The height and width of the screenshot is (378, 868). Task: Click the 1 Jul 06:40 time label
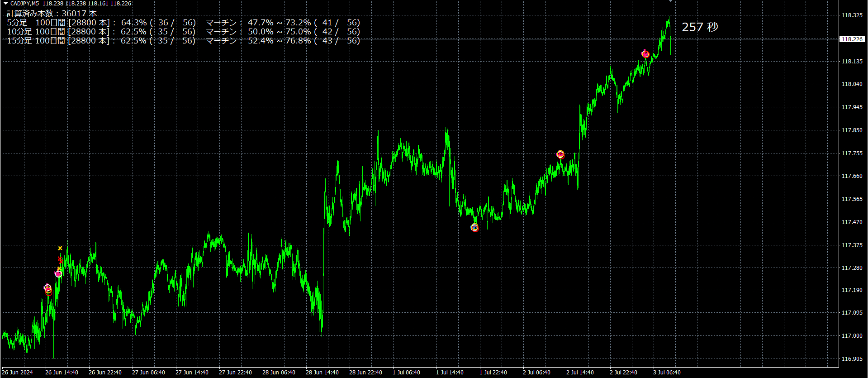[x=406, y=373]
